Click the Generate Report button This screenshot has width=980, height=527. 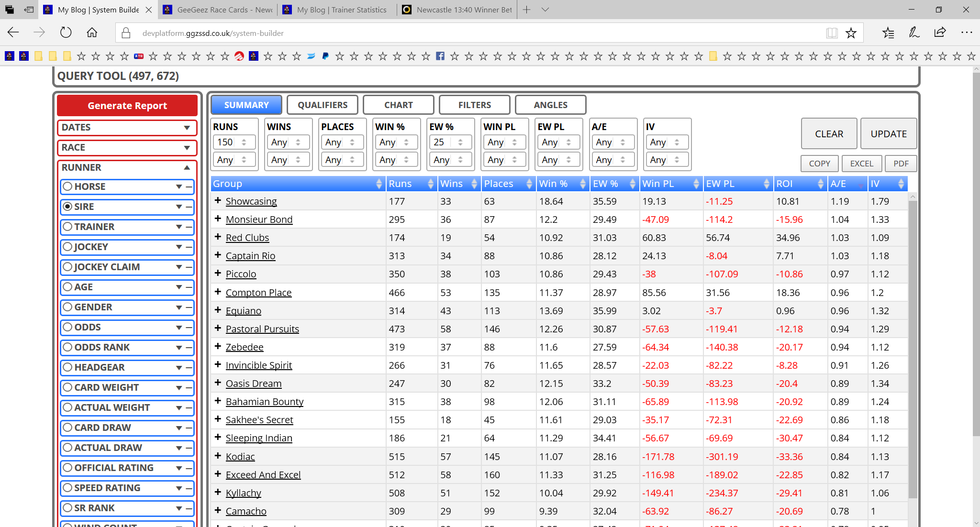(127, 106)
